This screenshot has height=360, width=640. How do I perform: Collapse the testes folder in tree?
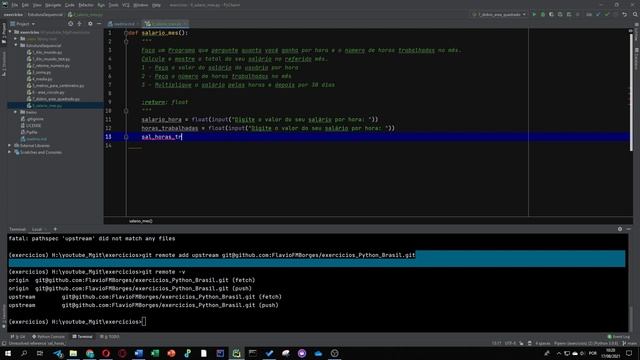click(16, 112)
